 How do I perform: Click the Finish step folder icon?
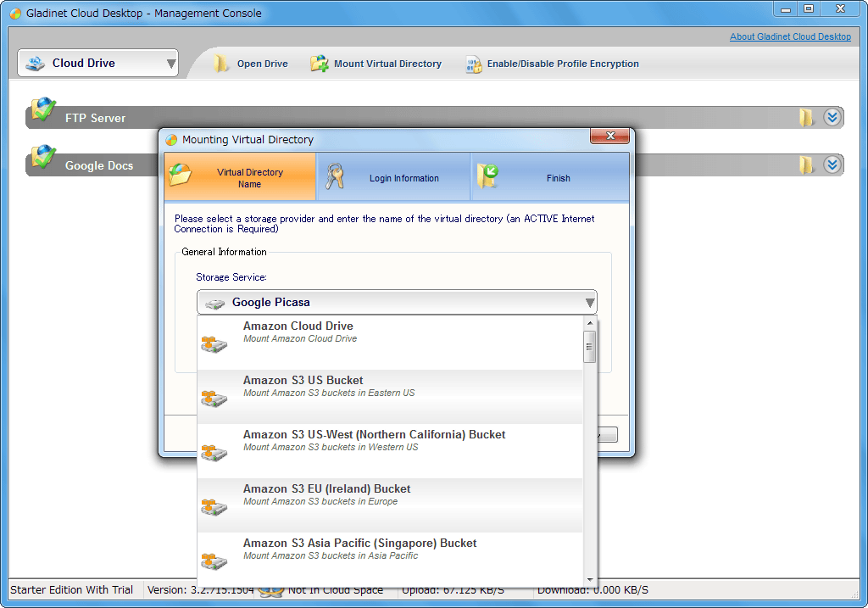[x=487, y=176]
